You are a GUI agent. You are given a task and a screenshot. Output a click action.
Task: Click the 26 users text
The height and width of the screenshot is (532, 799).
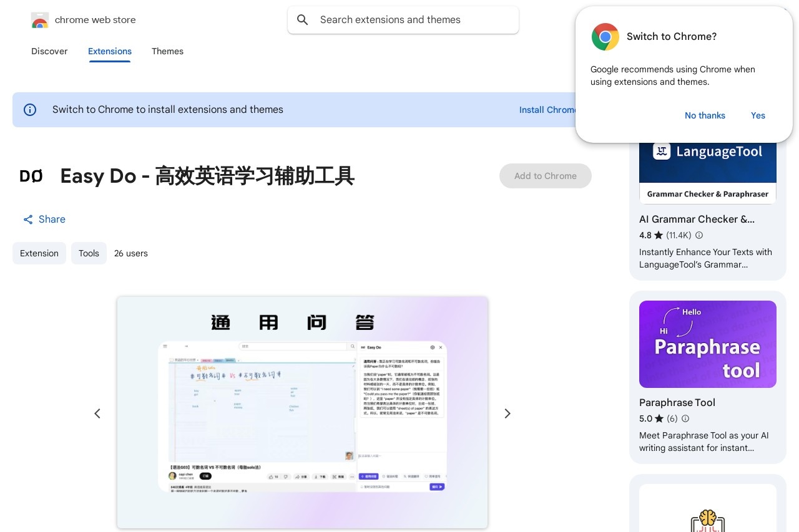click(131, 253)
